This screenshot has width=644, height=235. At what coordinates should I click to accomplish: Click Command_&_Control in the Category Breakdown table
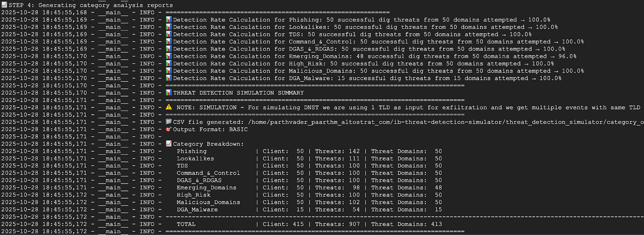(208, 173)
